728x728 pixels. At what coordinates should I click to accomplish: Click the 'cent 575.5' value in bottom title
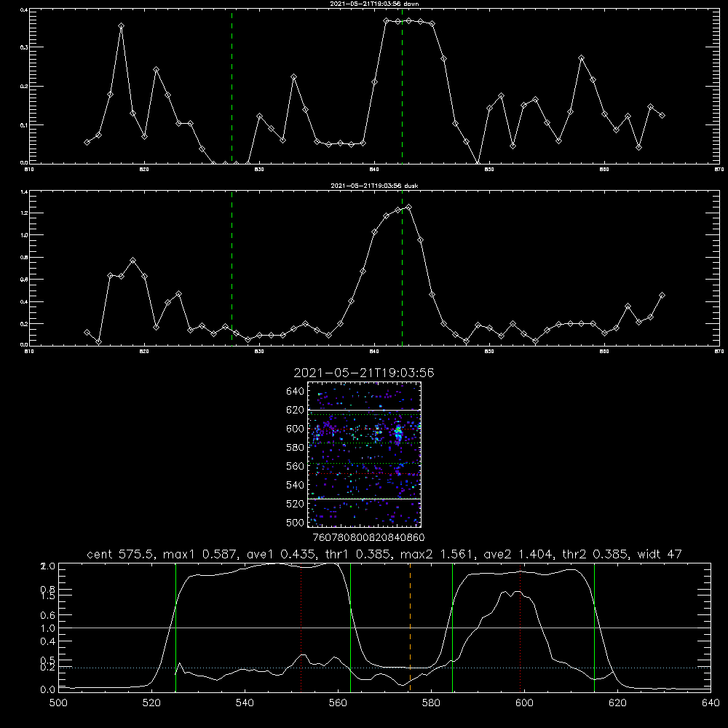click(120, 554)
